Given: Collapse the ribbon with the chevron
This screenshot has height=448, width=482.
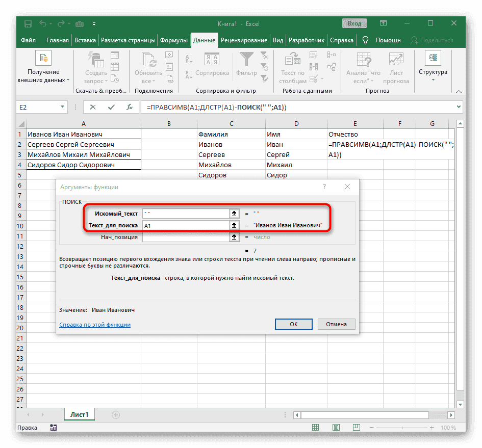Looking at the screenshot, I should [458, 92].
